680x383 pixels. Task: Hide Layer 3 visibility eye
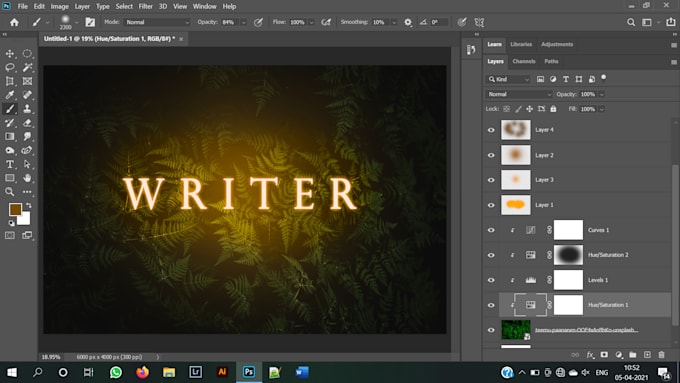pos(491,180)
